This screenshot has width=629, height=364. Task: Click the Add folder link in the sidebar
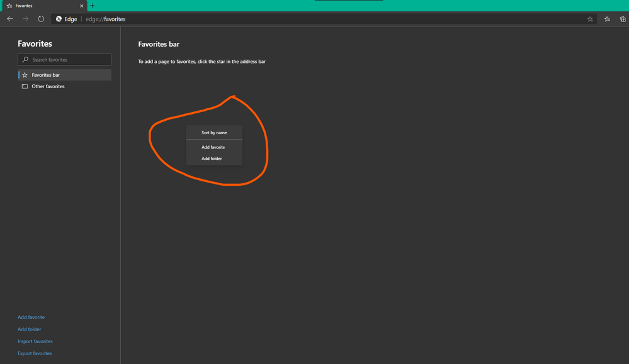29,329
